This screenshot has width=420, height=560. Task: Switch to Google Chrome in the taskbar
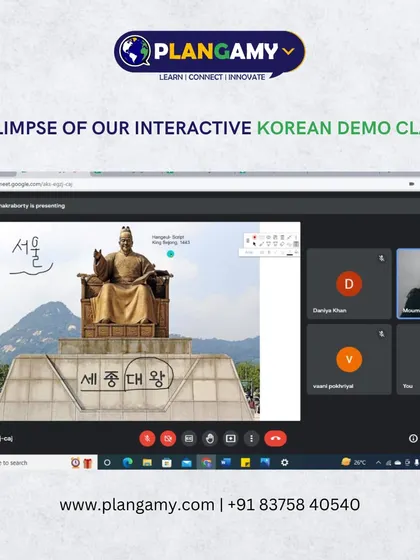pos(206,462)
